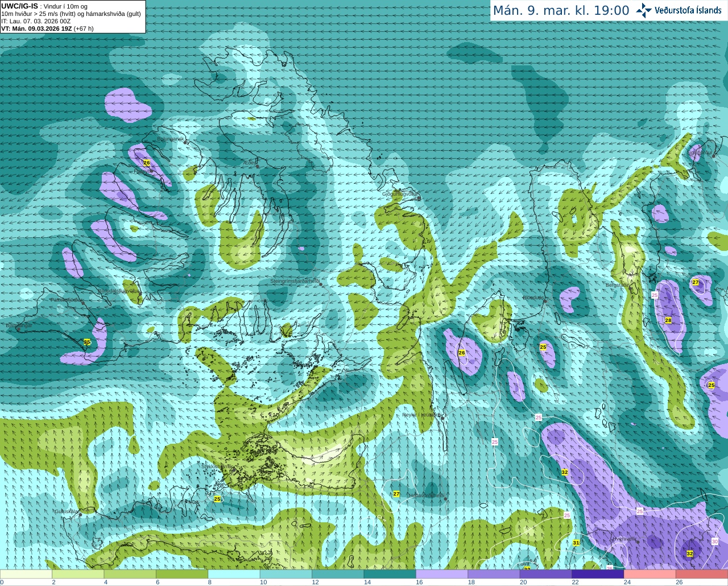
Task: Click the yellow 27 gust marker left of Holtavörðuheiði
Action: (x=396, y=494)
